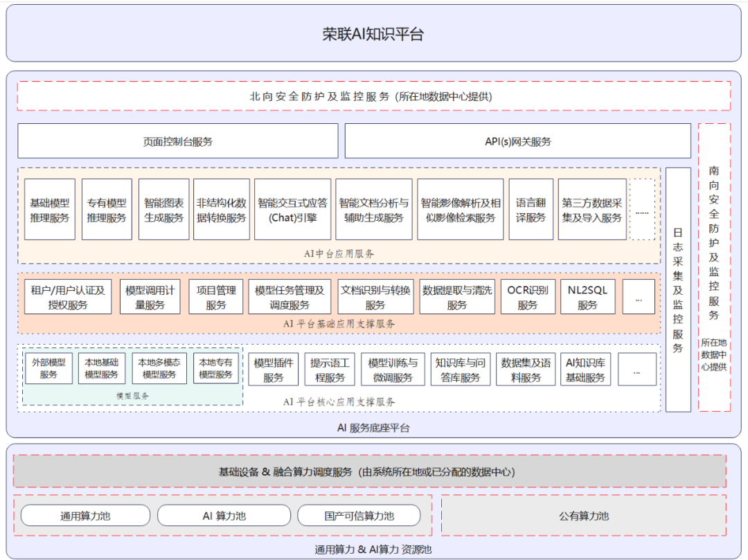Click the AI中台应用服务 layer label
Viewport: 748px width, 560px height.
pos(339,253)
